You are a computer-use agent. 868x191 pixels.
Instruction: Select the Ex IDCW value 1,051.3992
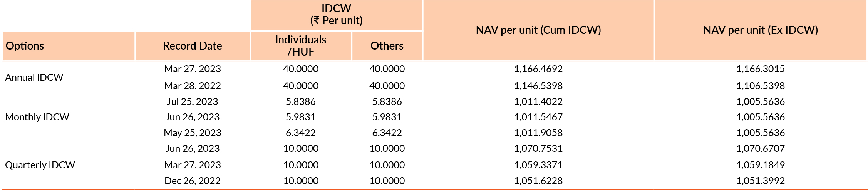(760, 181)
